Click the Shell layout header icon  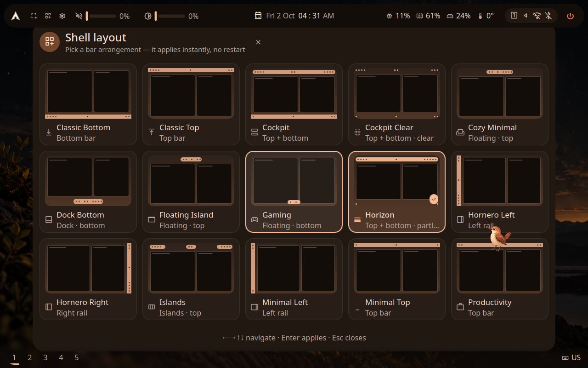tap(50, 42)
